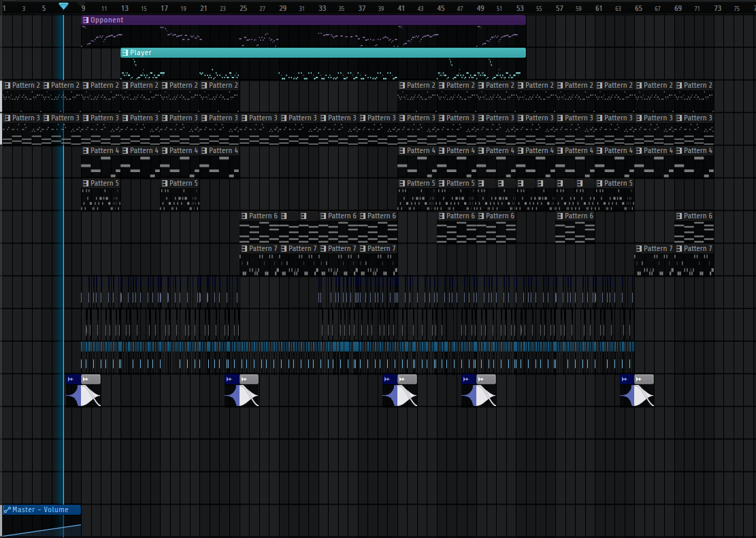Click the menu icon of Pattern 7 at bar 25
This screenshot has width=756, height=538.
point(244,249)
